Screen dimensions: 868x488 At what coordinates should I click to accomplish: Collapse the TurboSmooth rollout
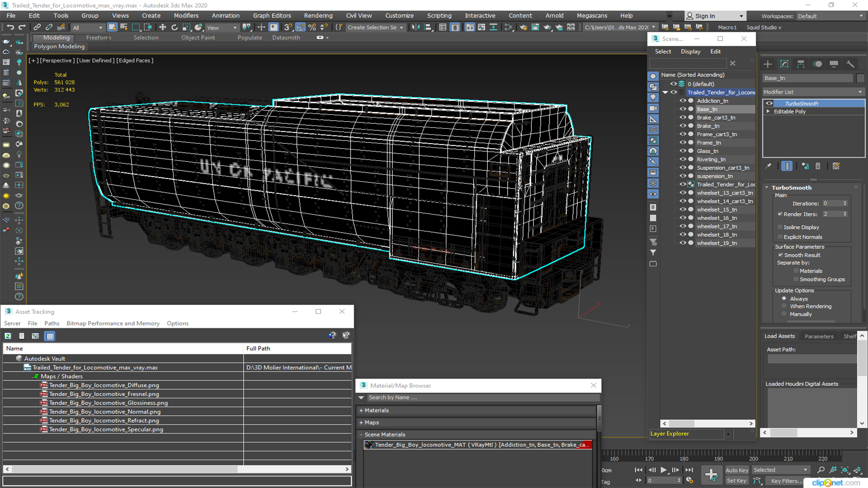tap(767, 188)
